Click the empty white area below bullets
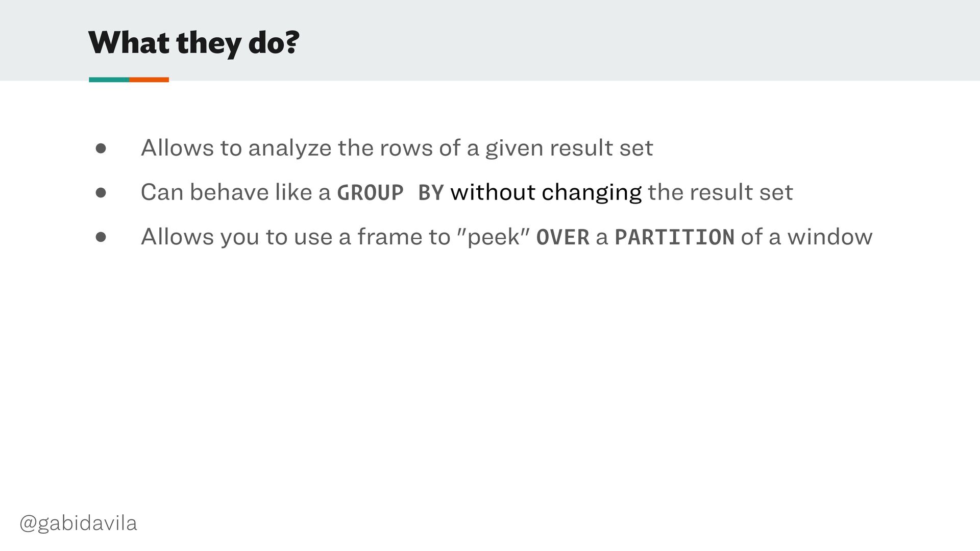Image resolution: width=980 pixels, height=551 pixels. pos(490,383)
